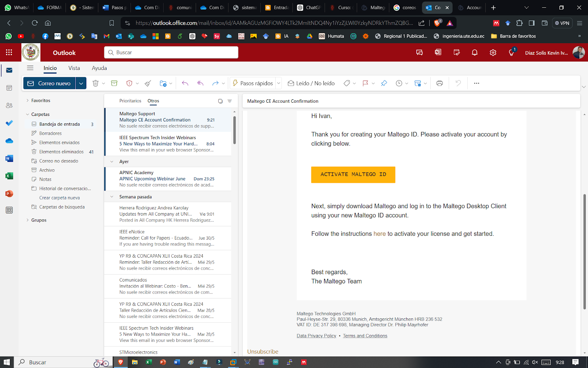The width and height of the screenshot is (588, 368).
Task: Click the Reply arrow icon
Action: coord(185,83)
